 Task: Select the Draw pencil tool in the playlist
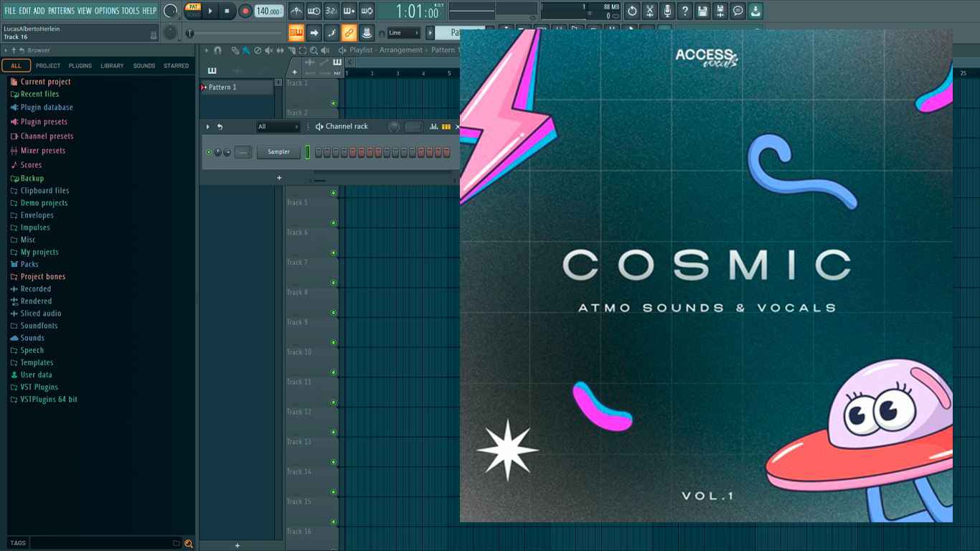point(235,50)
